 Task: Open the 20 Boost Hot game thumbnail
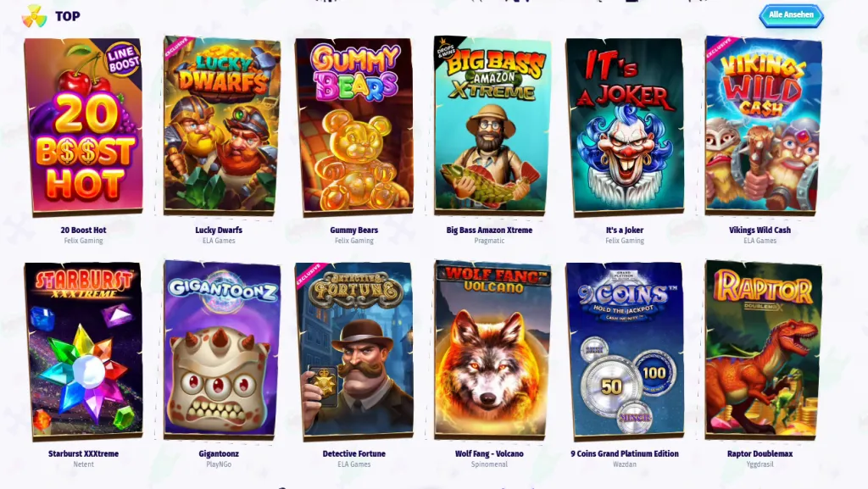[x=84, y=125]
